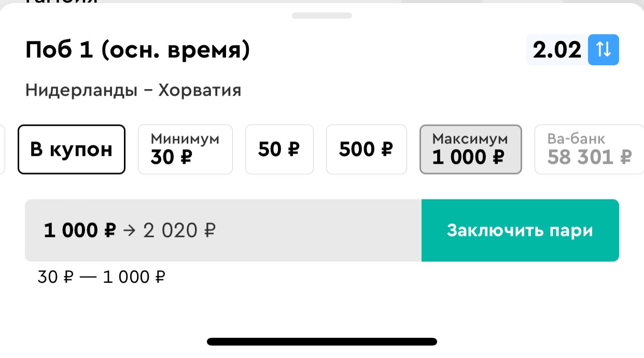Screen dimensions: 644x358
Task: Tap the sheet drag handle at top
Action: (x=321, y=16)
